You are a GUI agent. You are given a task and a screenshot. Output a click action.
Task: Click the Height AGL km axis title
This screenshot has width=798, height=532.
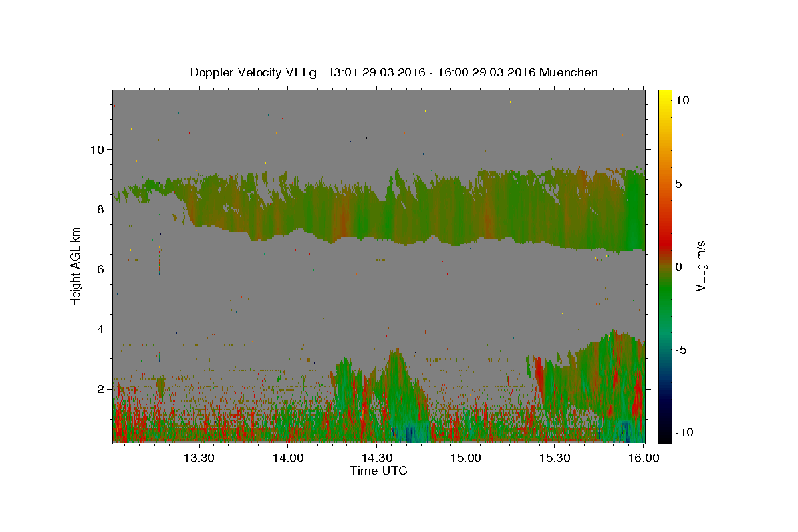(76, 266)
